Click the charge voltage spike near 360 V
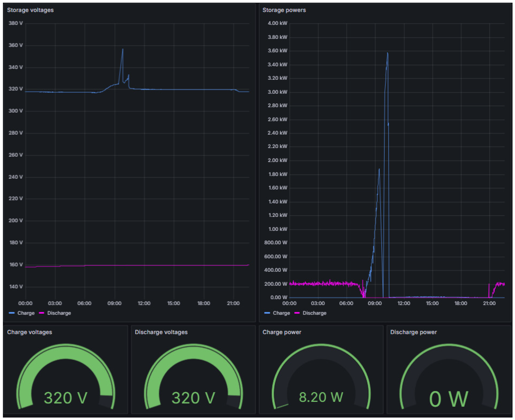Viewport: 515px width, 420px height. 123,49
